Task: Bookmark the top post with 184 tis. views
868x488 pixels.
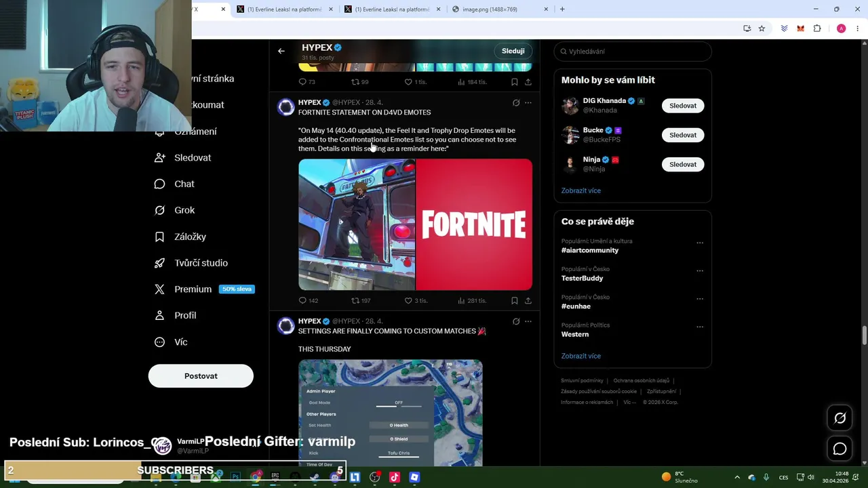Action: tap(514, 82)
